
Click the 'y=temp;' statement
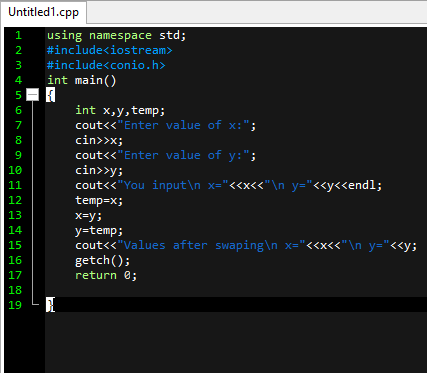[99, 230]
